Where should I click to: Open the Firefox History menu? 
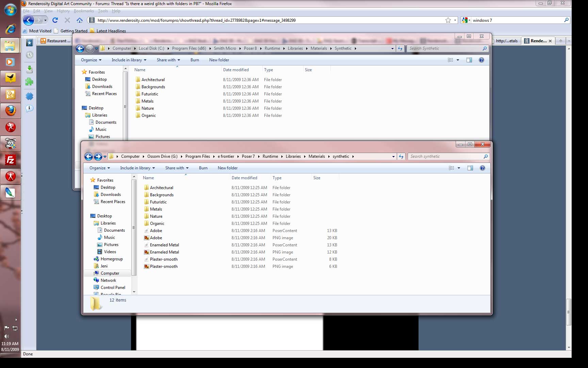[x=63, y=11]
